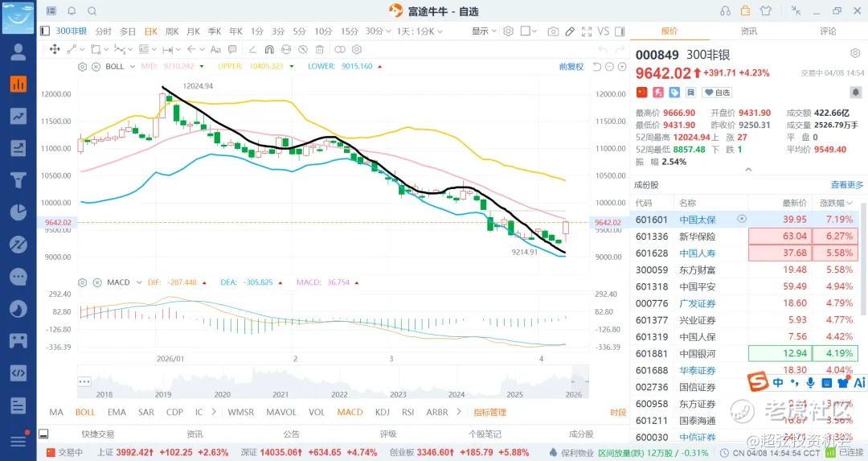Toggle the right side panel layout icon
Screen dimensions: 868x461
click(620, 31)
